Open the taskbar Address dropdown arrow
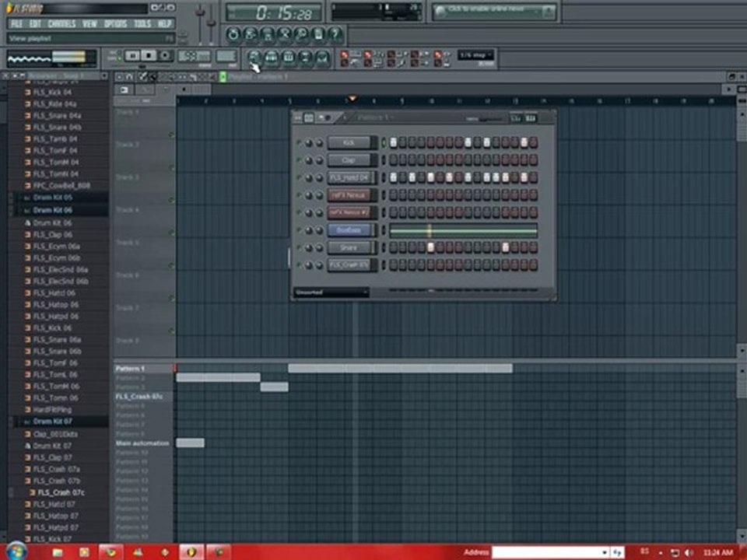 click(604, 552)
